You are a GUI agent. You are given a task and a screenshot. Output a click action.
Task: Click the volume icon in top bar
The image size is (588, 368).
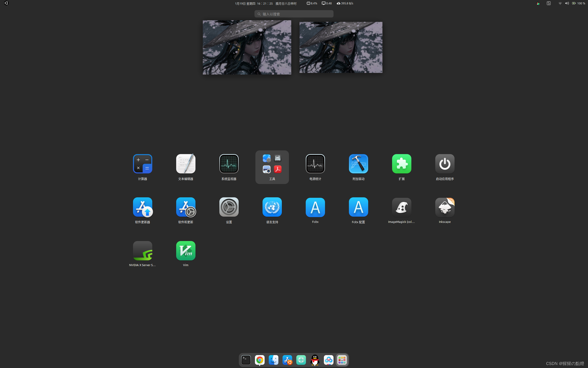coord(567,3)
